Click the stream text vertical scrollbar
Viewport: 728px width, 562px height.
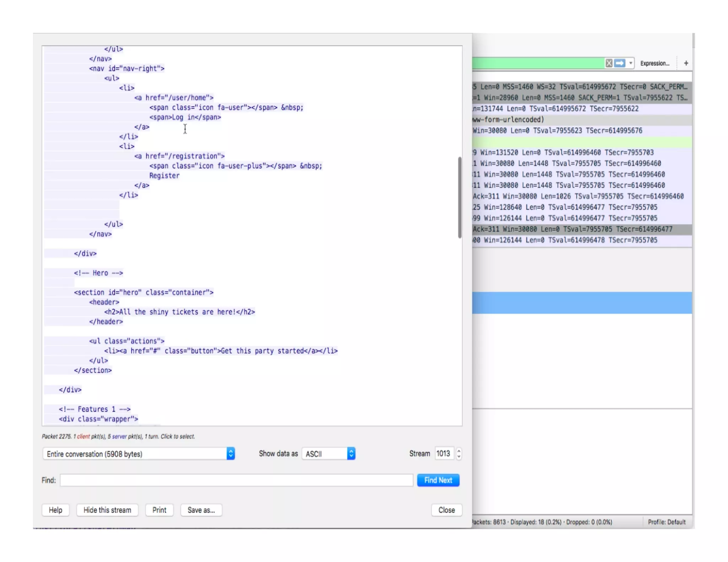[x=460, y=198]
